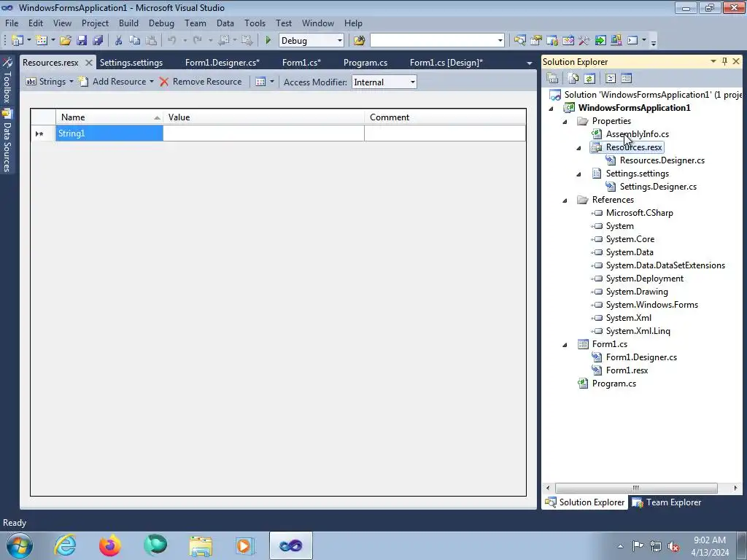Open the Access Modifier Internal combo box

click(384, 82)
